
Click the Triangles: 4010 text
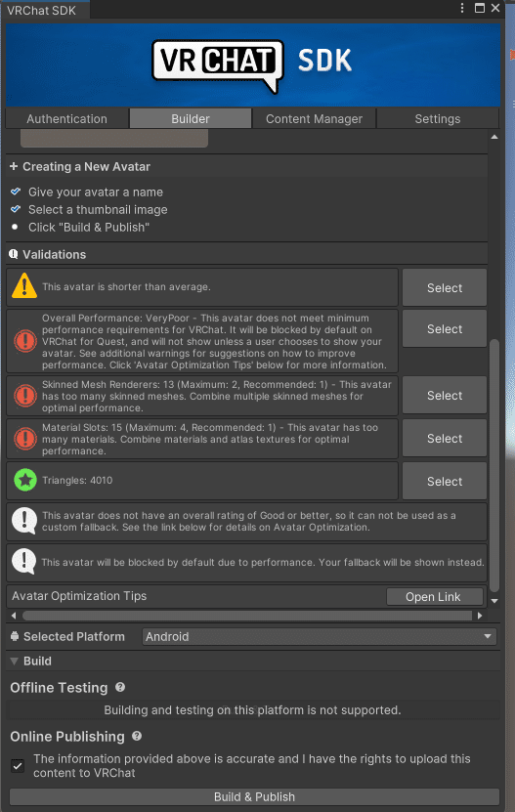click(77, 480)
